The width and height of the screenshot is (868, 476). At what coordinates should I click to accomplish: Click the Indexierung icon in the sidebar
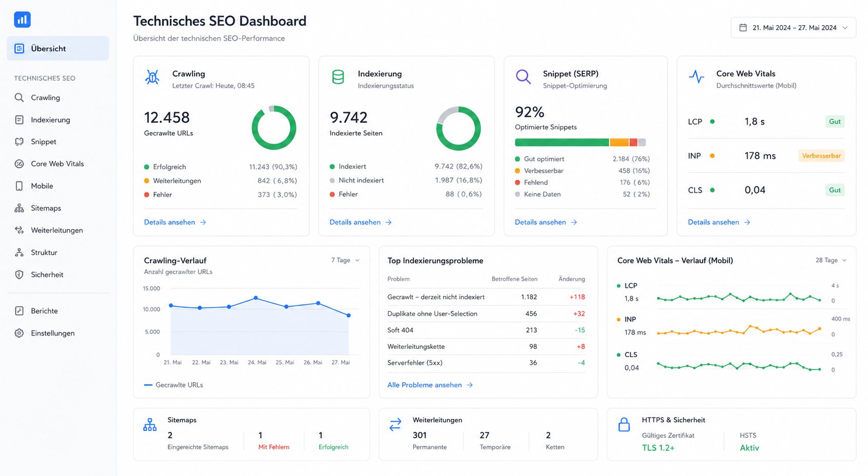point(19,120)
